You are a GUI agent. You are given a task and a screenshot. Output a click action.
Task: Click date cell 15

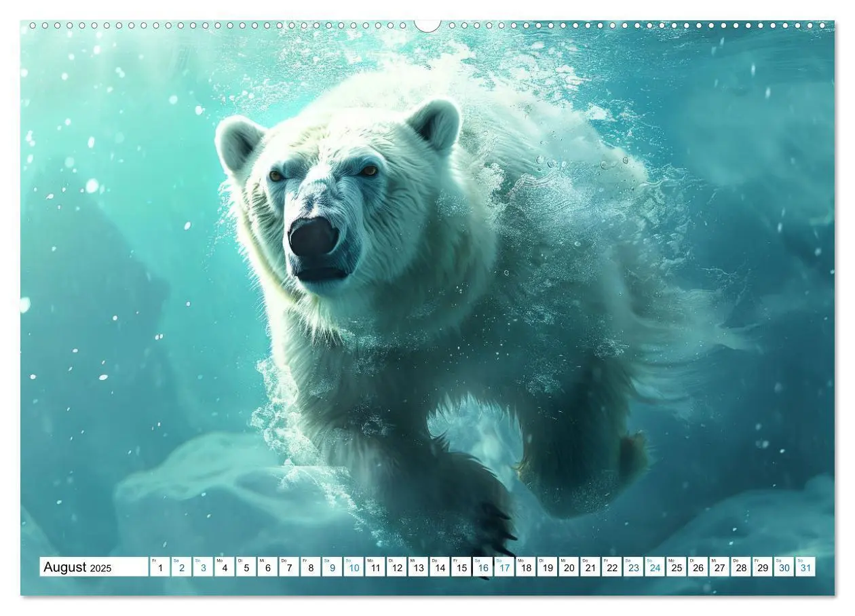click(x=461, y=567)
